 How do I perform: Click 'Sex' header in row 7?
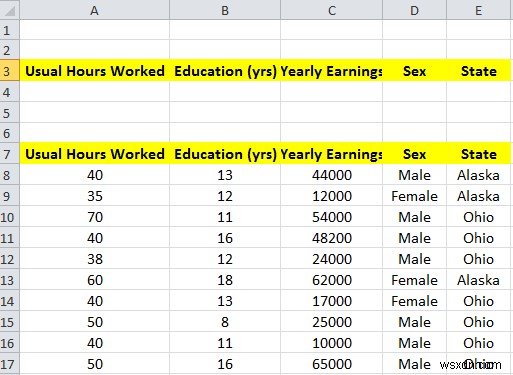[x=414, y=154]
